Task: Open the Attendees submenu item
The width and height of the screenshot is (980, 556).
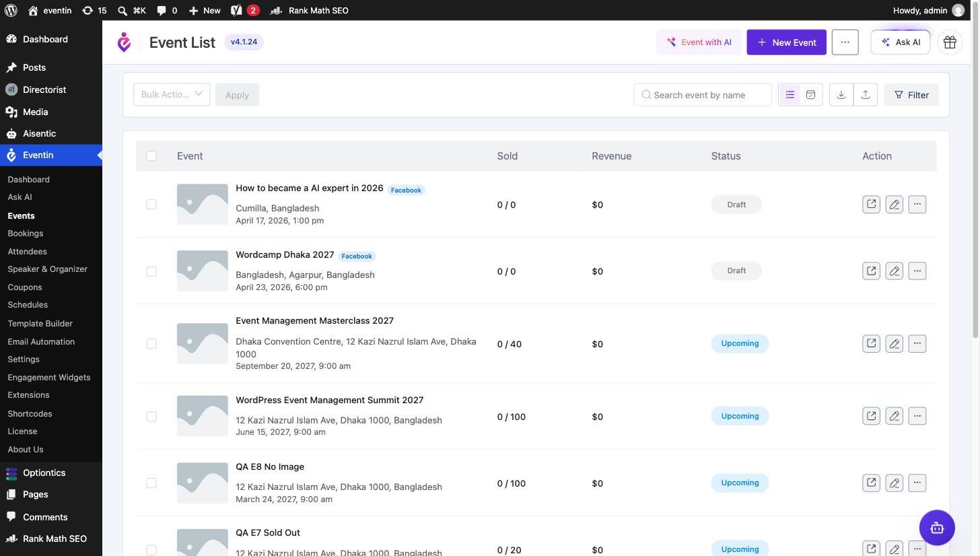Action: [27, 252]
